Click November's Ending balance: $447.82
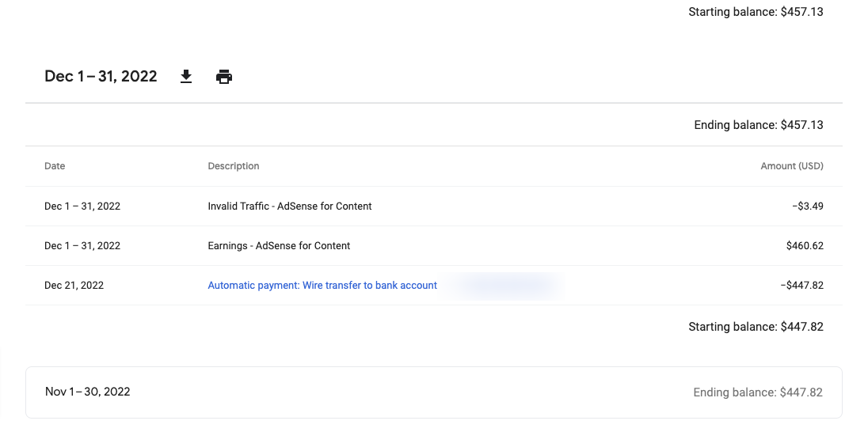This screenshot has width=868, height=432. (x=757, y=392)
